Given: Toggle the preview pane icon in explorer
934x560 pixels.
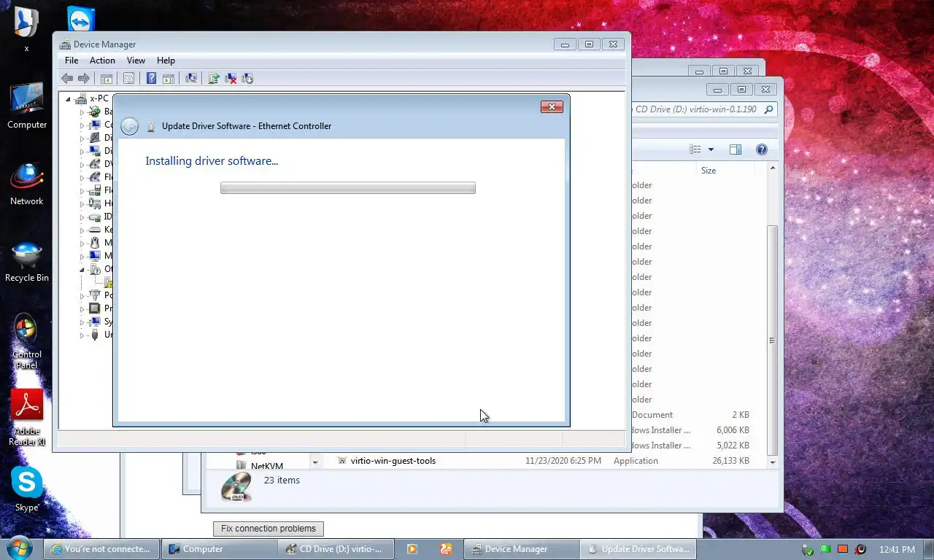Looking at the screenshot, I should click(x=736, y=149).
